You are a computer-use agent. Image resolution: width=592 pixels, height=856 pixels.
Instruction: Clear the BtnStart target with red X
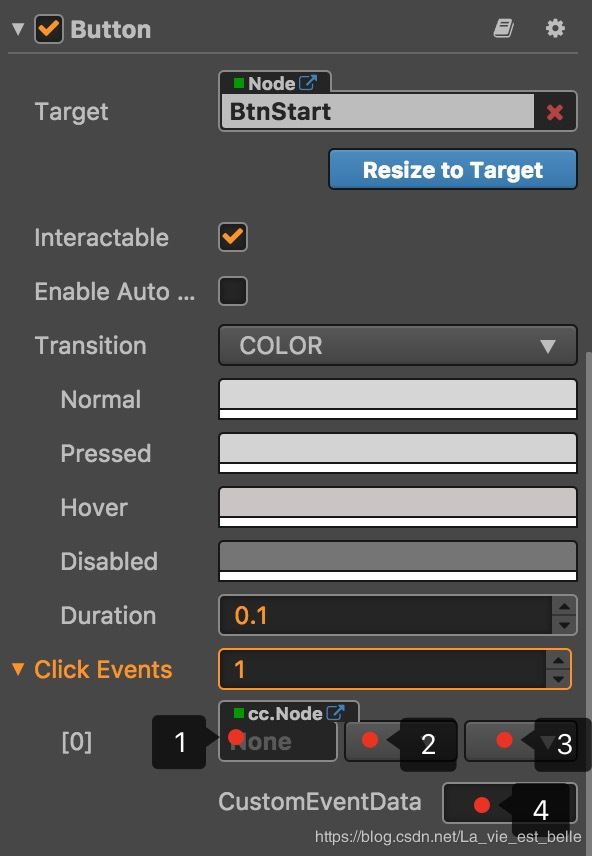(x=554, y=112)
